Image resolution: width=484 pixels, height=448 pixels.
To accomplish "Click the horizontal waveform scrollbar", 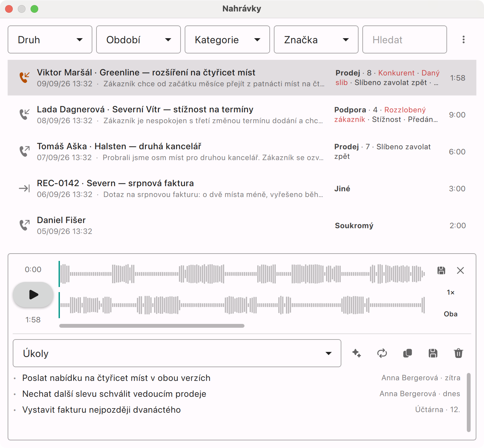I will pos(152,326).
